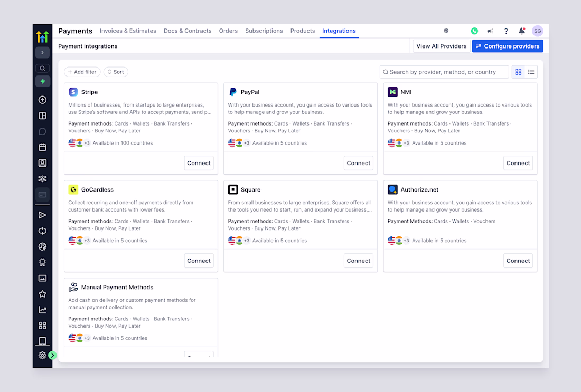Image resolution: width=581 pixels, height=392 pixels.
Task: Open the SG user avatar menu
Action: 538,31
